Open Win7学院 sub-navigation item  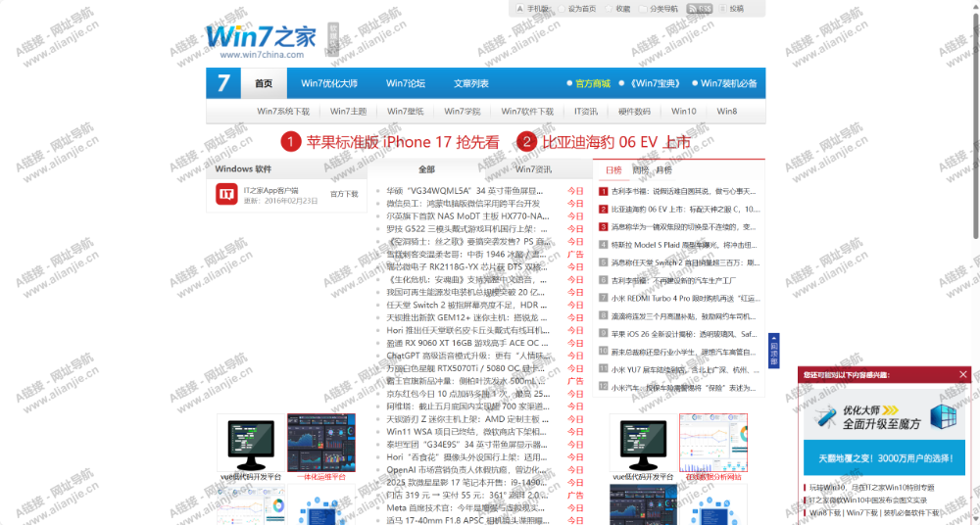[463, 112]
